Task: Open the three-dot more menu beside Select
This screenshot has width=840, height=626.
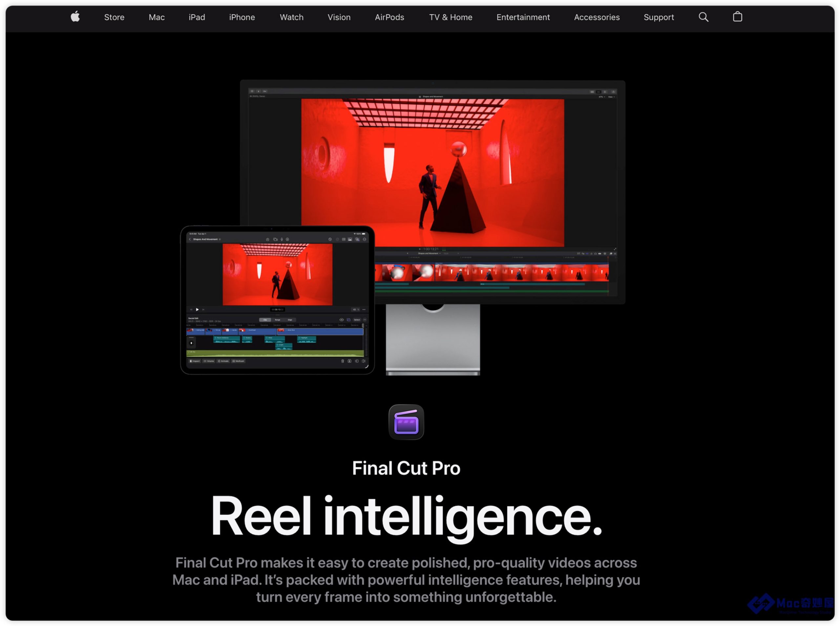Action: [365, 320]
